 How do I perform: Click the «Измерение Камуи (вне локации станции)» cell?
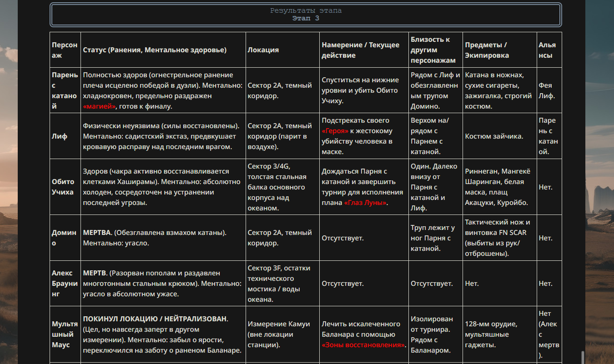point(282,334)
